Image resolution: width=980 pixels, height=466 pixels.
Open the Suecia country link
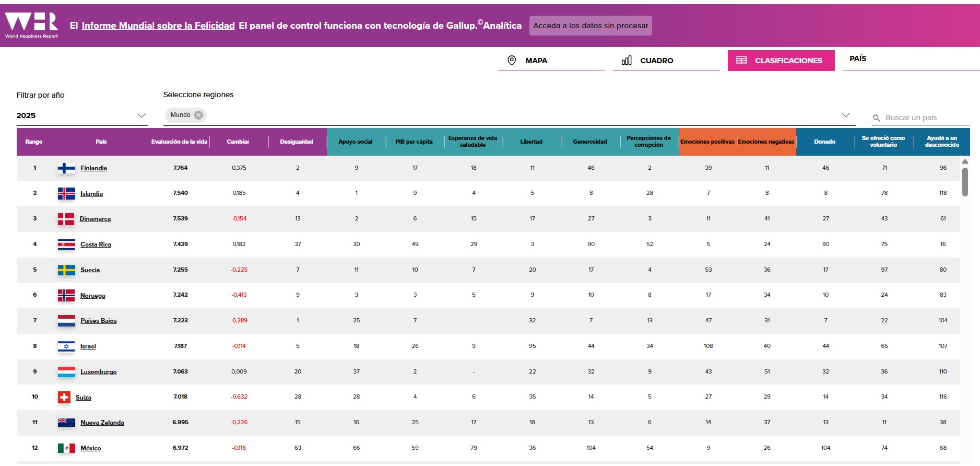[x=90, y=270]
